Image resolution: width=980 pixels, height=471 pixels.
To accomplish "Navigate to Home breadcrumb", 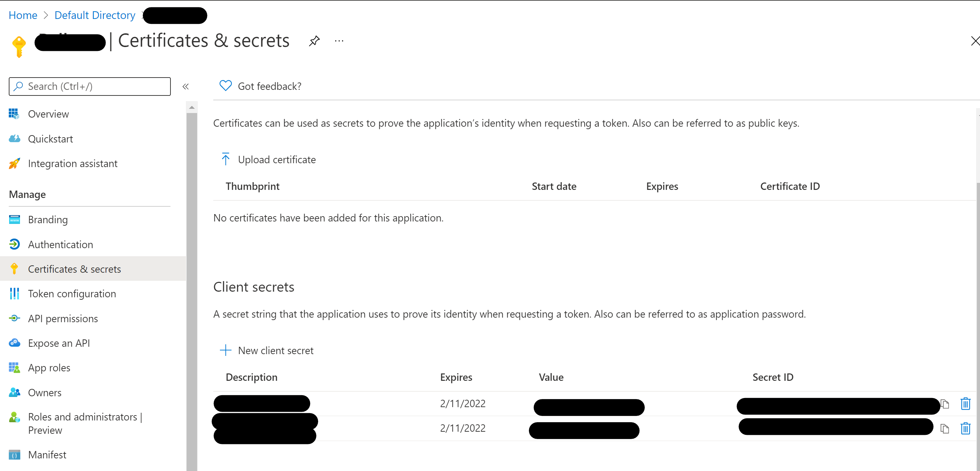I will (x=23, y=15).
